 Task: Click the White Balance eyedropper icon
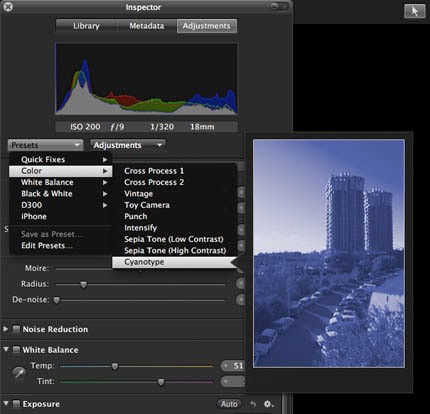point(19,373)
